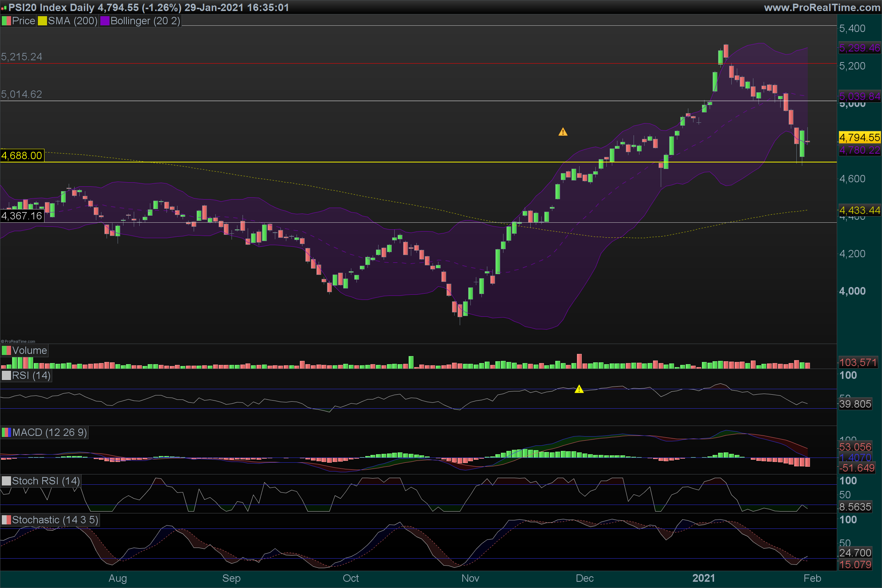The image size is (882, 588).
Task: Click the highlighted 4,794.55 current price tag
Action: [859, 137]
